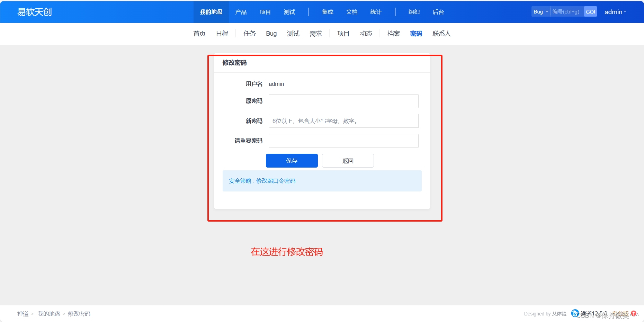Click the 请重复密码 input field

(343, 141)
